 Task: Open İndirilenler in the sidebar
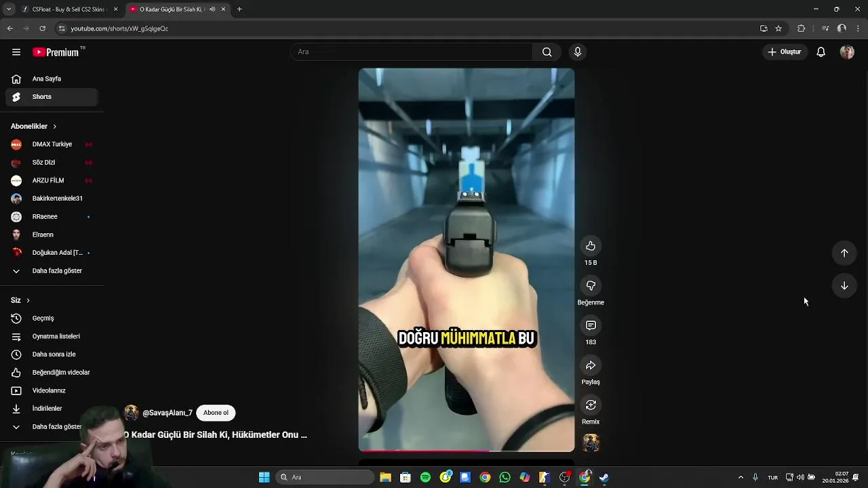tap(52, 409)
